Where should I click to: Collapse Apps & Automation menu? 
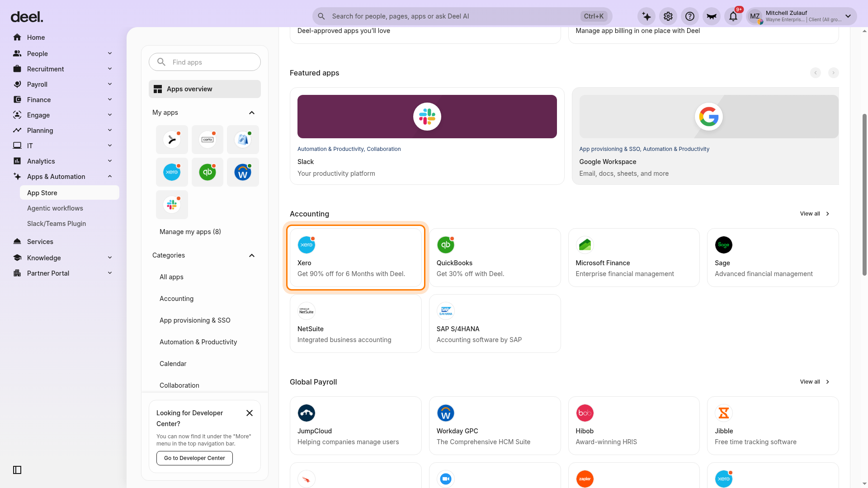[63, 176]
